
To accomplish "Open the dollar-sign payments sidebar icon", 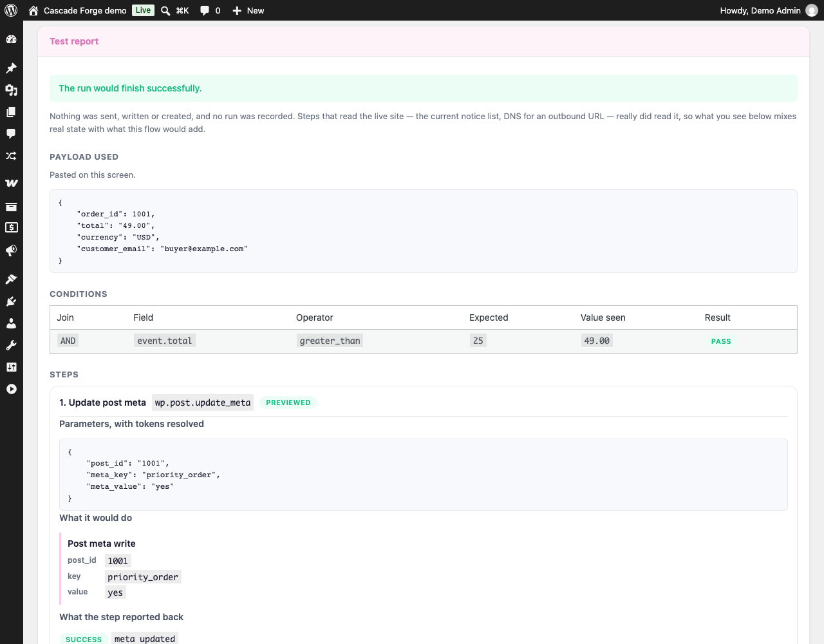I will 11,227.
